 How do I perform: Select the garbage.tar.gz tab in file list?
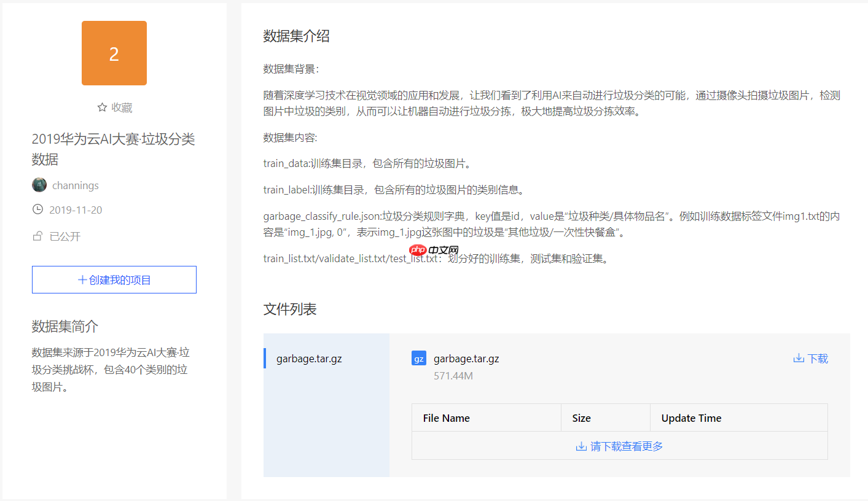coord(327,359)
